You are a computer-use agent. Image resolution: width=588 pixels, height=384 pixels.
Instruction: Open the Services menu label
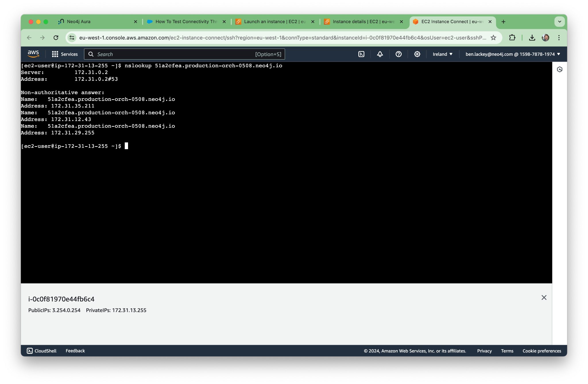(69, 54)
